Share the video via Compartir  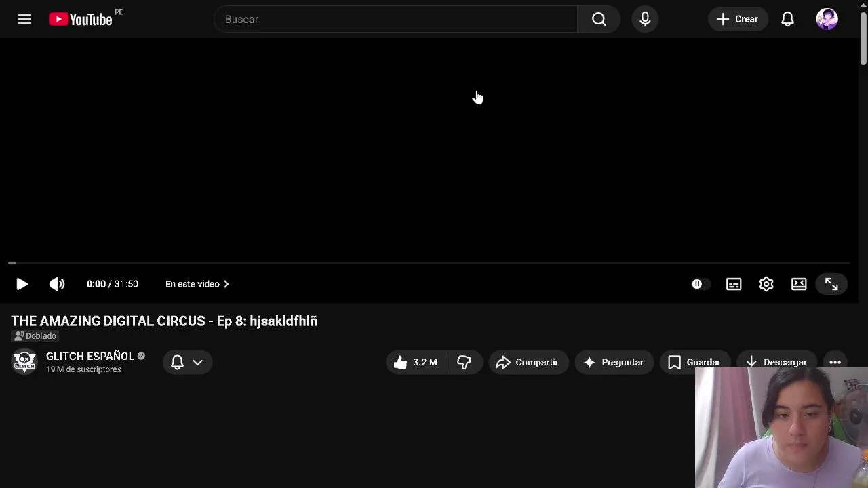(528, 362)
